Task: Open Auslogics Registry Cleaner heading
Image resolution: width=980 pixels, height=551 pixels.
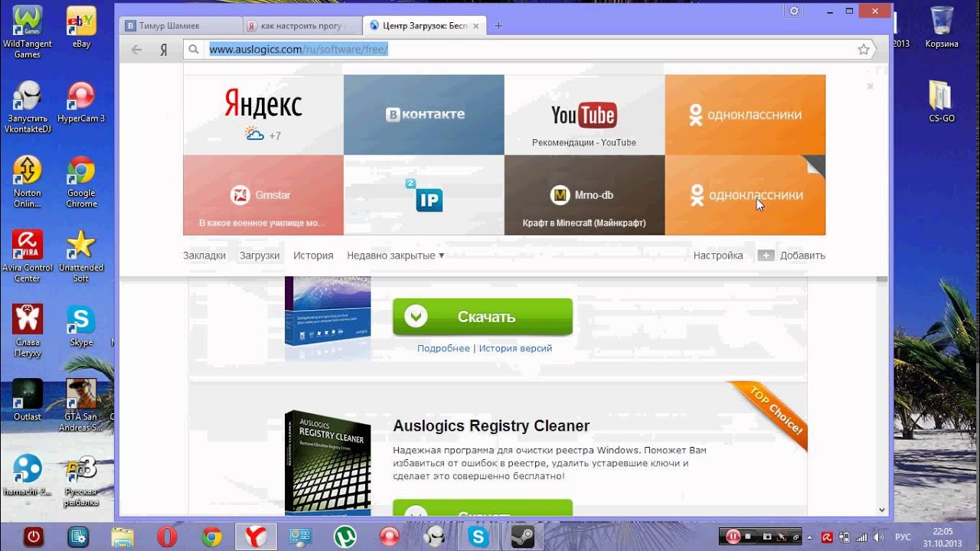Action: click(x=492, y=426)
